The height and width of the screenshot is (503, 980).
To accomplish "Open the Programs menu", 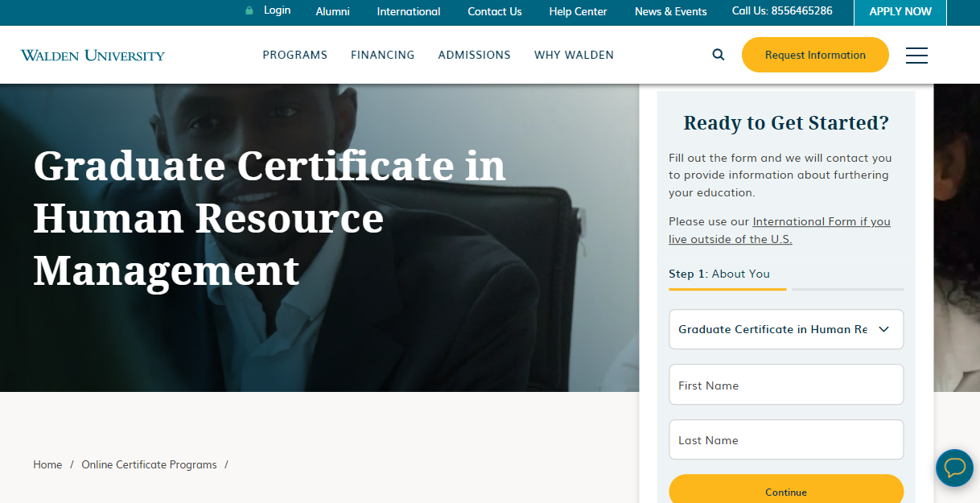I will [295, 55].
